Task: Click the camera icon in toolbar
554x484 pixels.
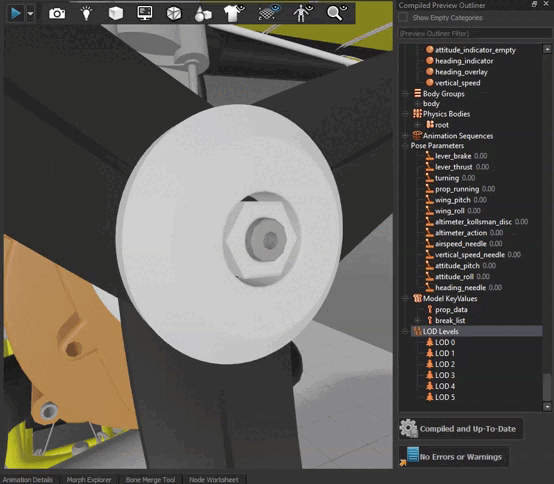Action: (x=57, y=14)
